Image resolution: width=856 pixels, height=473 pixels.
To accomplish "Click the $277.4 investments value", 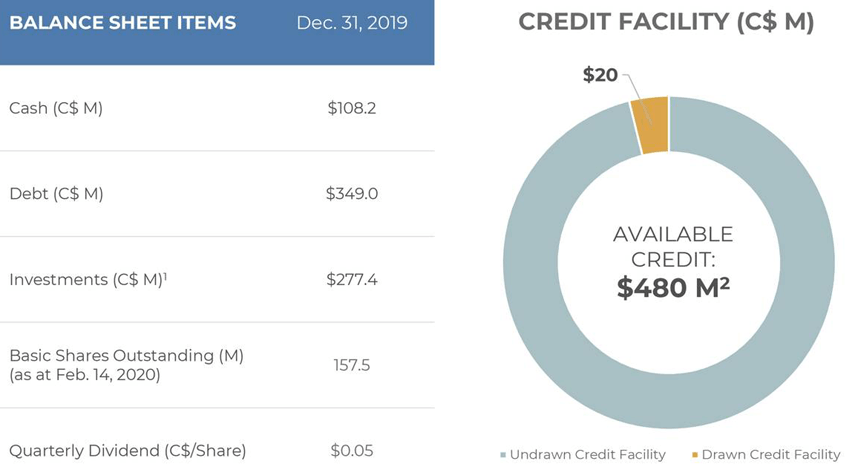I will click(x=352, y=280).
